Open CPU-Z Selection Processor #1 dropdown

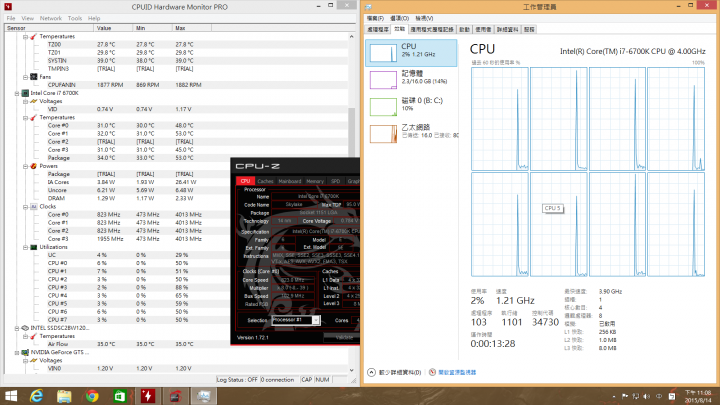pos(316,320)
